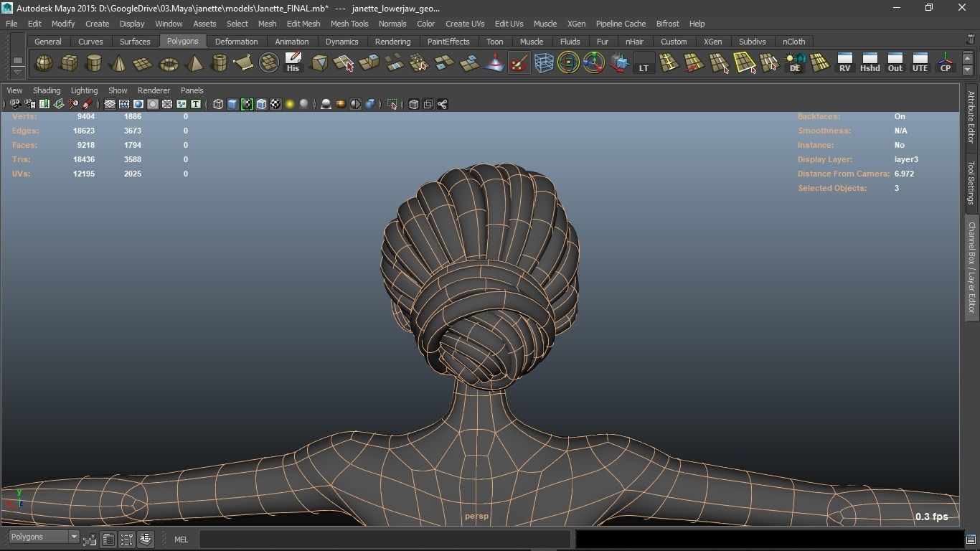Open the RV Render View shelf icon

[x=844, y=63]
